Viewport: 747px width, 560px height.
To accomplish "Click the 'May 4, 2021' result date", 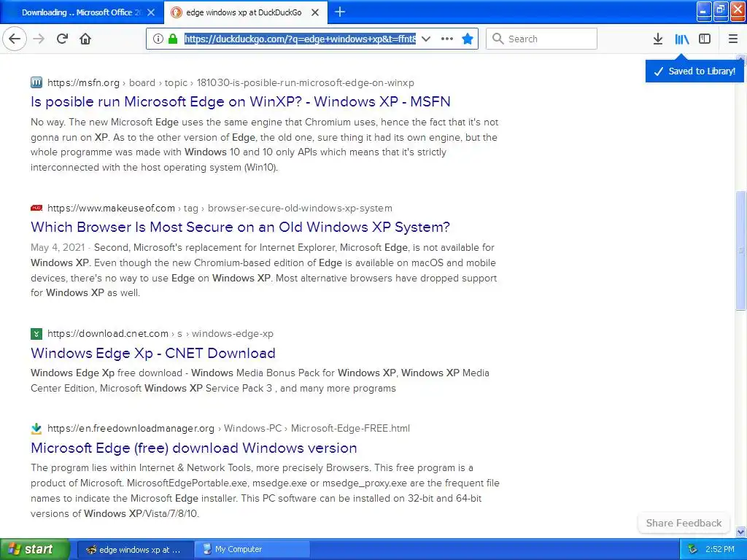I will [58, 248].
